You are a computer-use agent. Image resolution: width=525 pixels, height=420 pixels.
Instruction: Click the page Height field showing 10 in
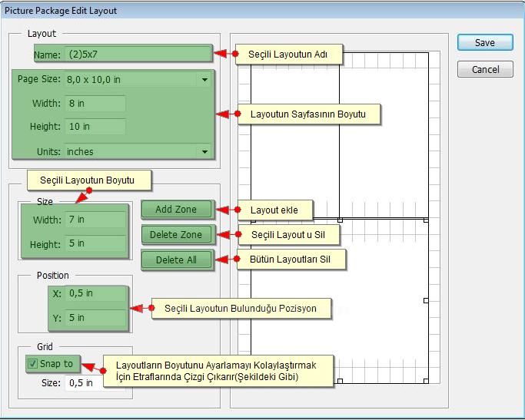pyautogui.click(x=95, y=127)
